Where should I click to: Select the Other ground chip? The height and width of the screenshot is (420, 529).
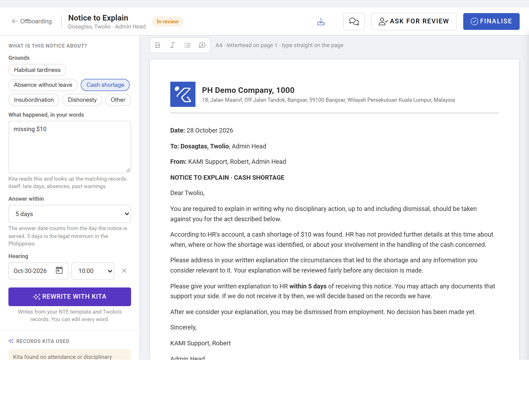pyautogui.click(x=118, y=100)
